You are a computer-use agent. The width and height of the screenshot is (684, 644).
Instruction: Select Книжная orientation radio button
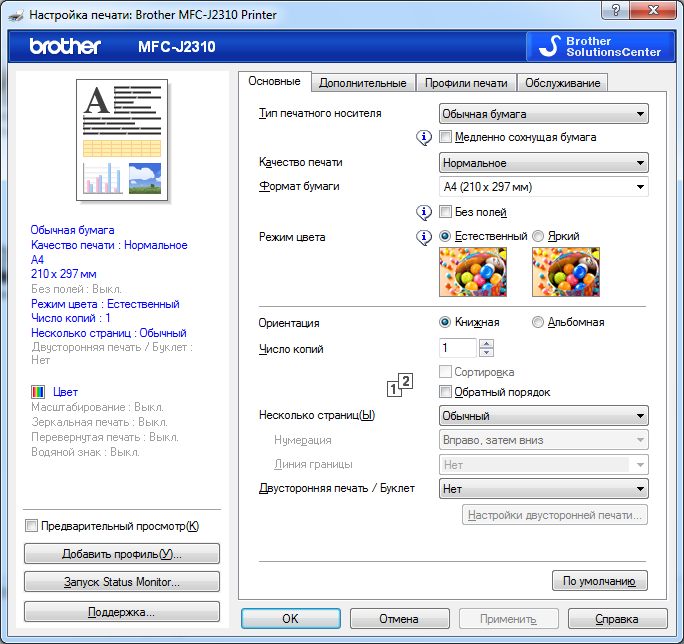tap(445, 322)
